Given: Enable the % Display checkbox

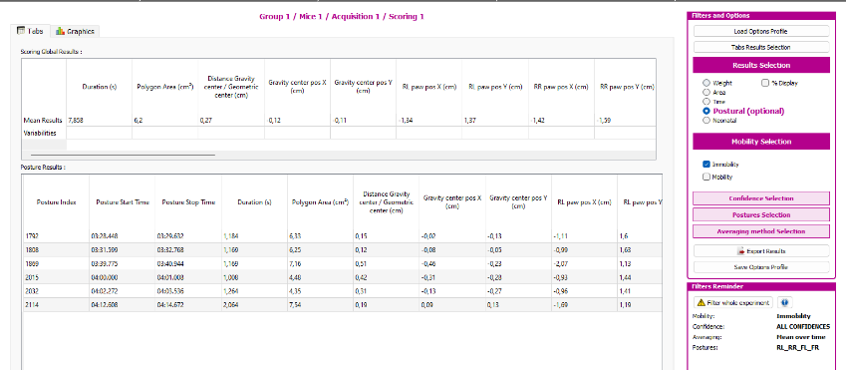Looking at the screenshot, I should click(x=765, y=83).
